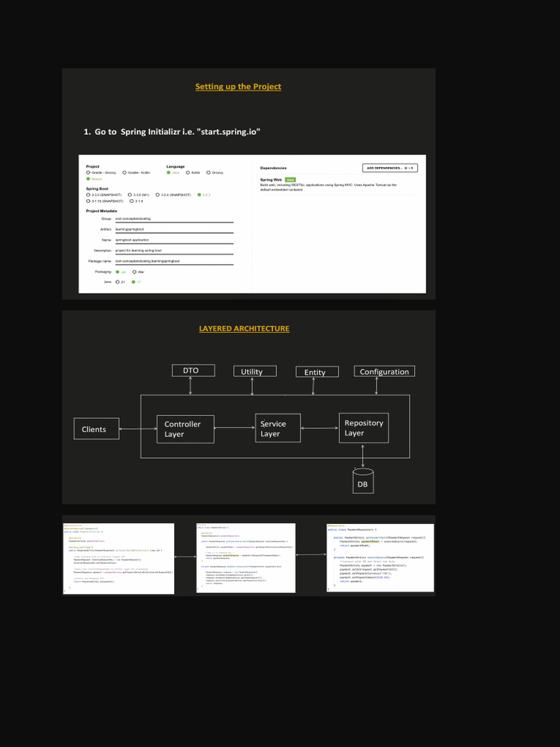The width and height of the screenshot is (560, 747).
Task: Click the DB cylinder icon
Action: (363, 481)
